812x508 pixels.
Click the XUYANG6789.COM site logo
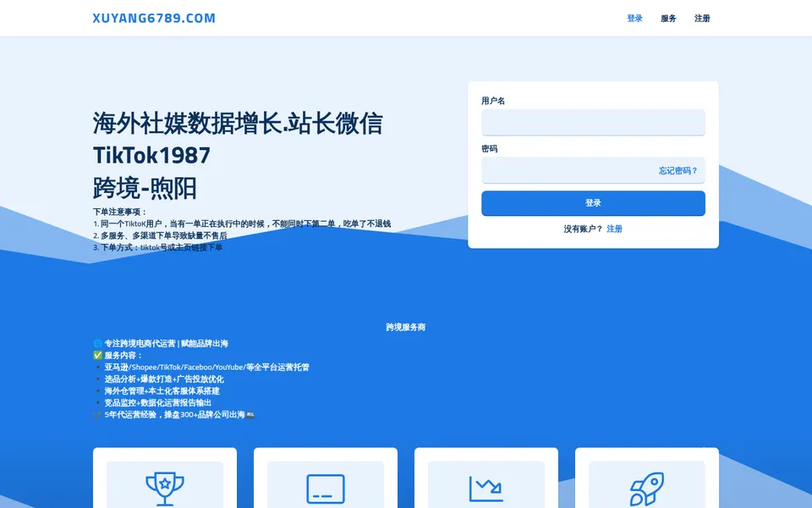click(154, 18)
